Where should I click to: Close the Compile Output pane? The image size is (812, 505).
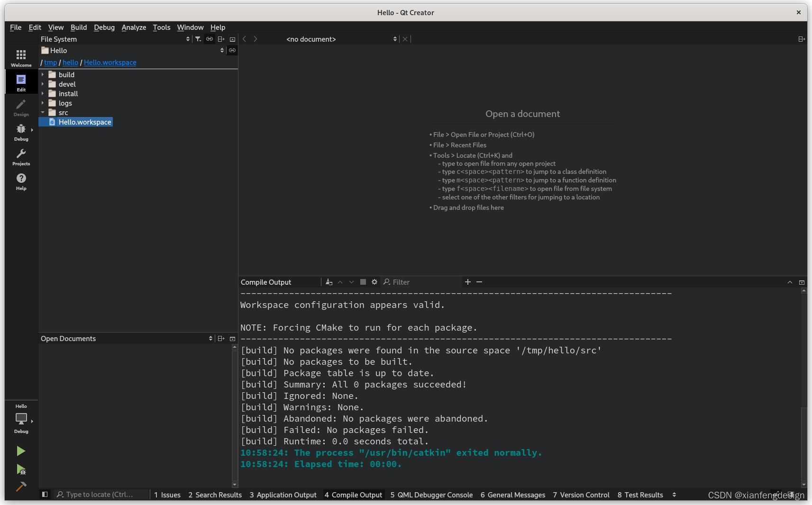click(x=802, y=282)
